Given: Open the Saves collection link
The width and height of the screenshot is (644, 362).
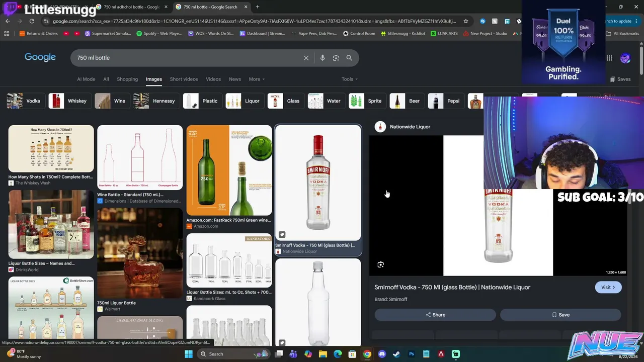Looking at the screenshot, I should 620,79.
